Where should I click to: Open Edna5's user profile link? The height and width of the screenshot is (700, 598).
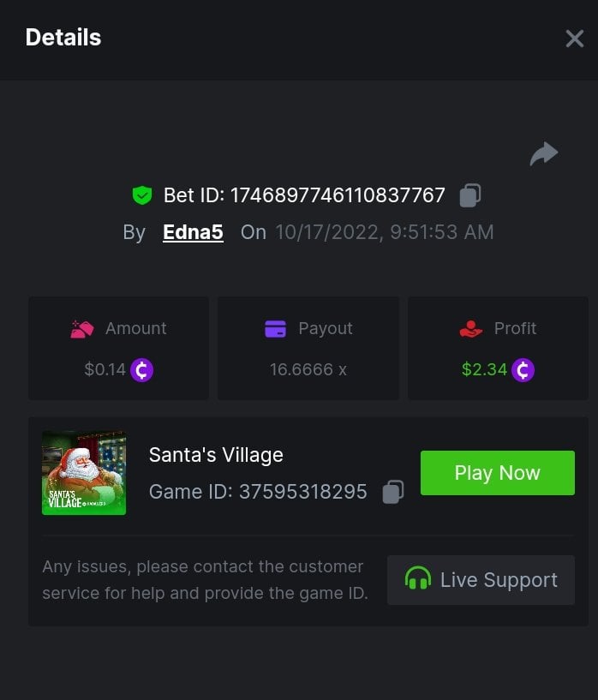[x=193, y=232]
